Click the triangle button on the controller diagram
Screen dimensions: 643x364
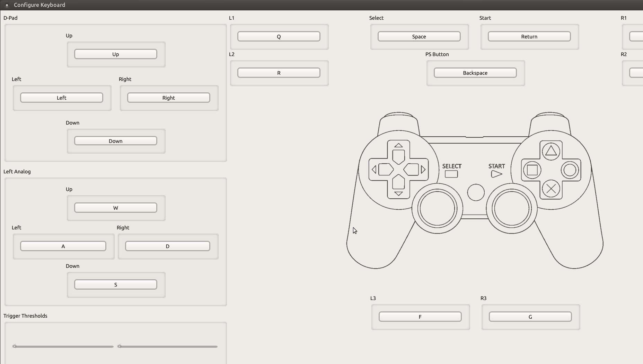point(551,151)
